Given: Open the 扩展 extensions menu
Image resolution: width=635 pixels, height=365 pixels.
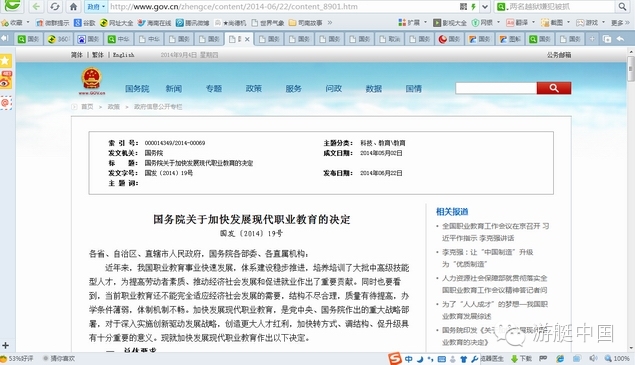Looking at the screenshot, I should pos(413,23).
